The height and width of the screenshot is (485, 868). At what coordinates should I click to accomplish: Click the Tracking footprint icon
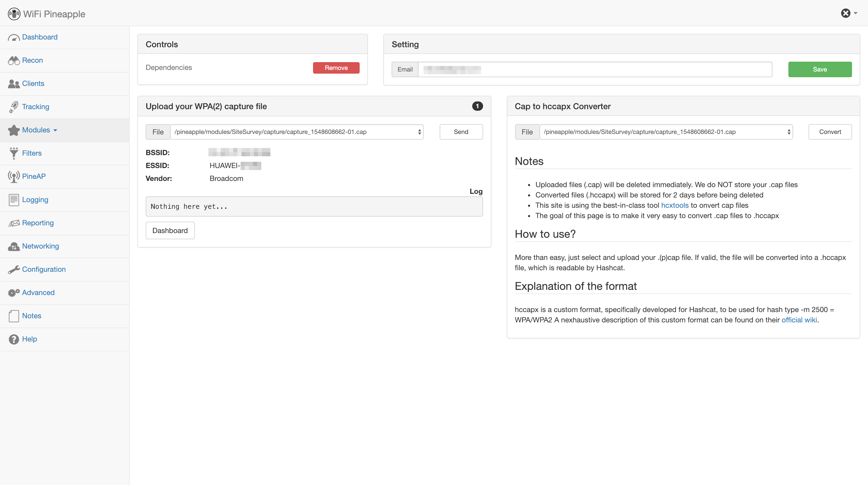pyautogui.click(x=14, y=107)
